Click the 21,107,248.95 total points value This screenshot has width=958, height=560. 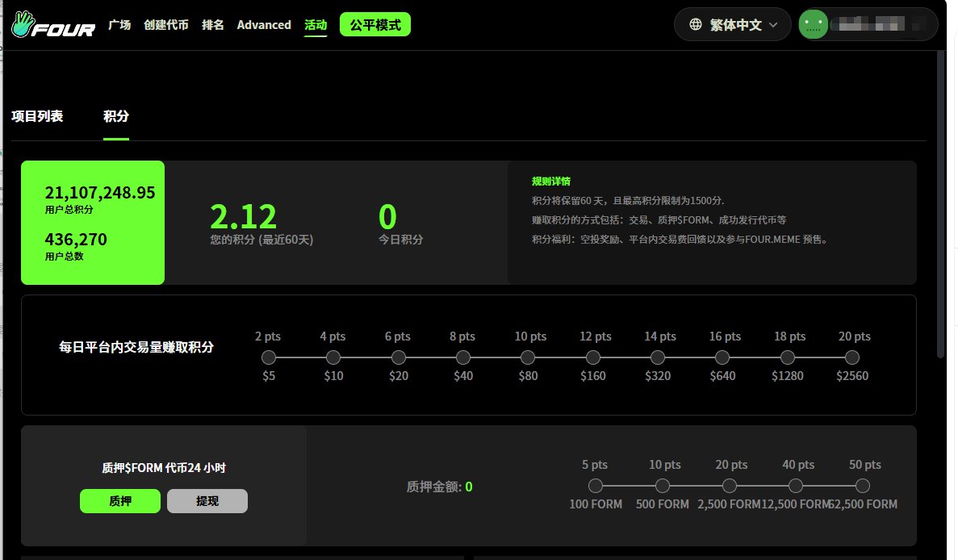pyautogui.click(x=100, y=193)
